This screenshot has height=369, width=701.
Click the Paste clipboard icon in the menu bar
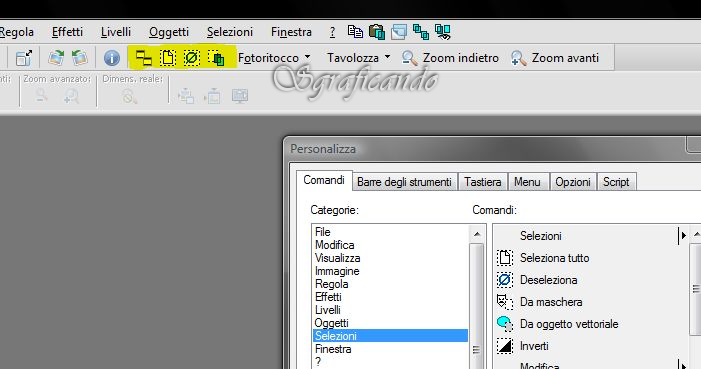[x=377, y=32]
